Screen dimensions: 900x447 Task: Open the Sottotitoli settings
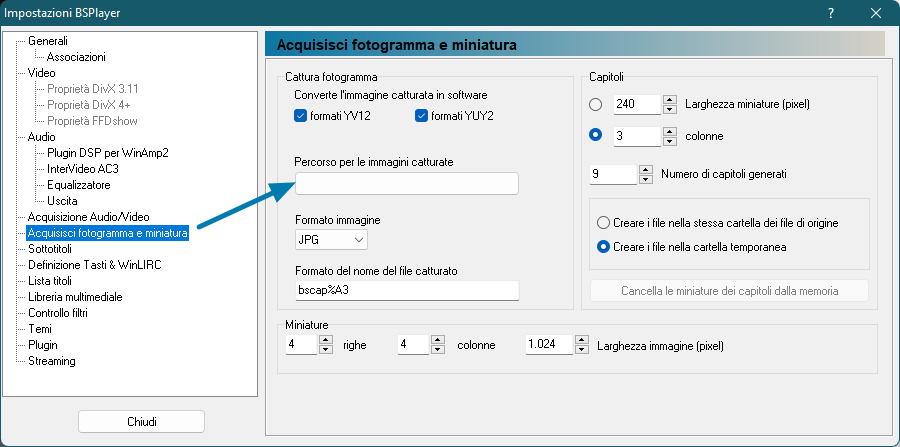50,249
